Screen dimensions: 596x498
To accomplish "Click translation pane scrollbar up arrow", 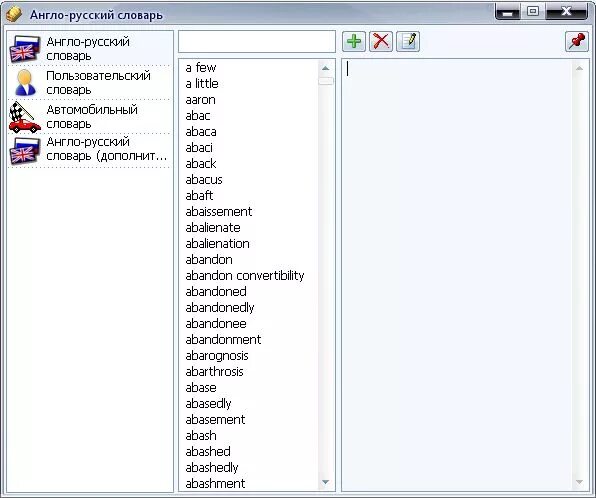I will [x=579, y=68].
